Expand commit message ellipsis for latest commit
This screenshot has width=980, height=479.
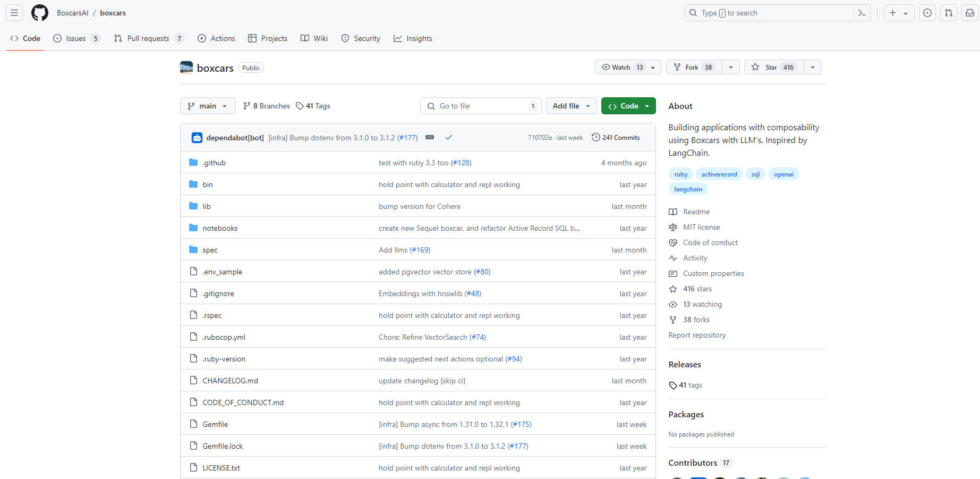pos(430,137)
